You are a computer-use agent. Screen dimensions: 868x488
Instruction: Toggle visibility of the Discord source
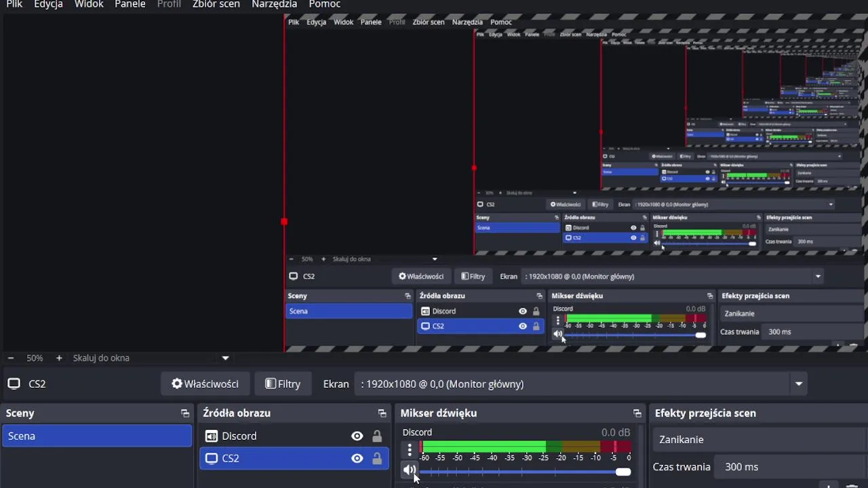pyautogui.click(x=357, y=436)
